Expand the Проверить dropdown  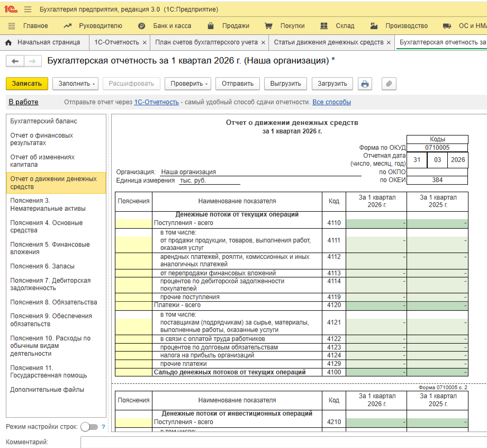click(x=187, y=84)
